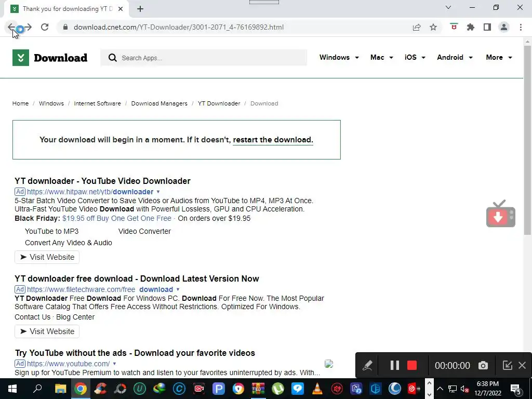This screenshot has height=399, width=532.
Task: Bookmark this page with the star
Action: (433, 27)
